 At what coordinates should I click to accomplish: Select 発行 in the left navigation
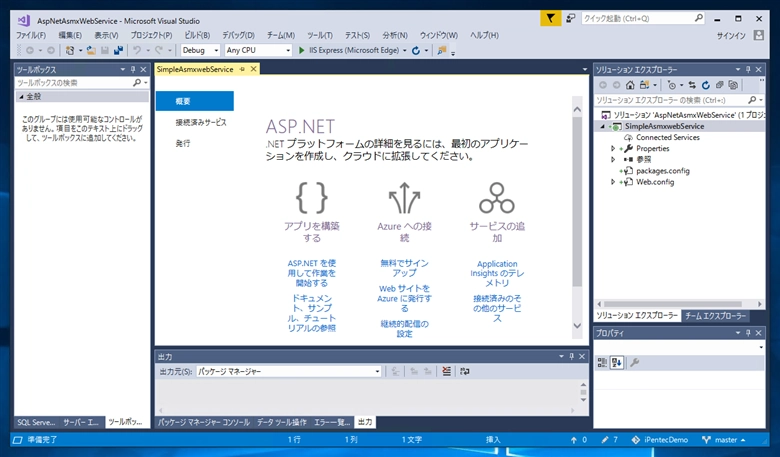[x=183, y=143]
